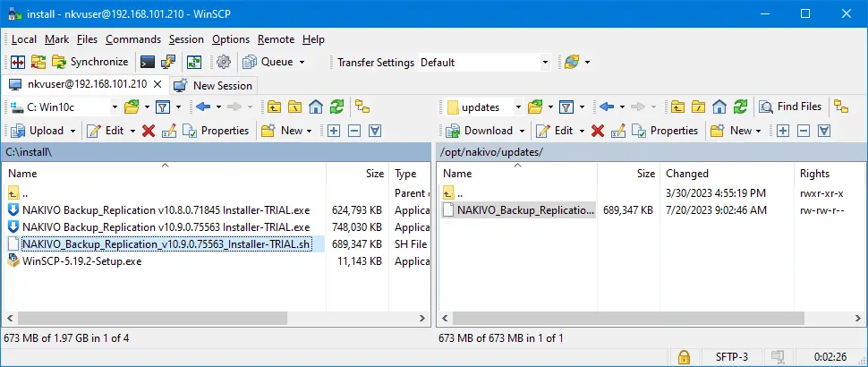Open the Local menu

24,39
